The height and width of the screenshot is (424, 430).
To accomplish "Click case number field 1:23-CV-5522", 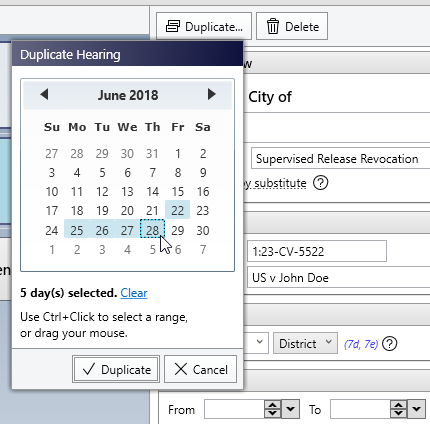I will tap(317, 251).
